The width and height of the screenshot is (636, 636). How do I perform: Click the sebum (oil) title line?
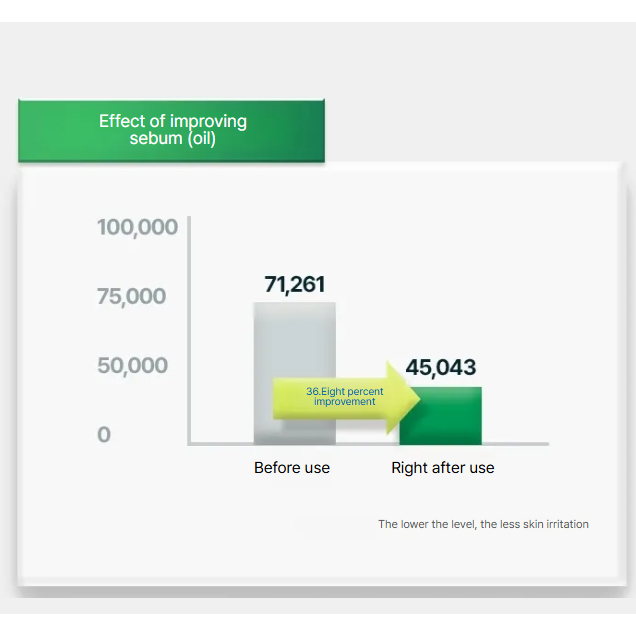click(x=172, y=138)
